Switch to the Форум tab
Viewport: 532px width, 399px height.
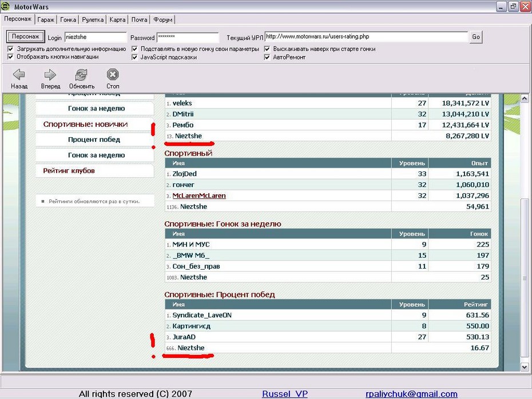point(163,19)
